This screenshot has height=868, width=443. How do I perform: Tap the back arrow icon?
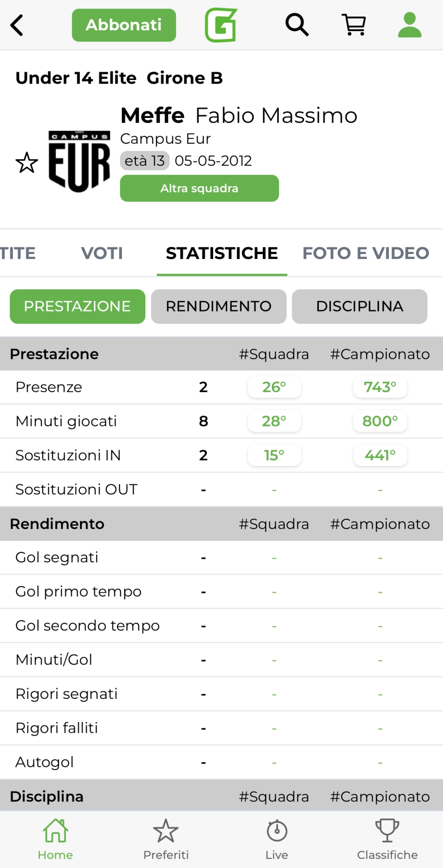point(17,25)
